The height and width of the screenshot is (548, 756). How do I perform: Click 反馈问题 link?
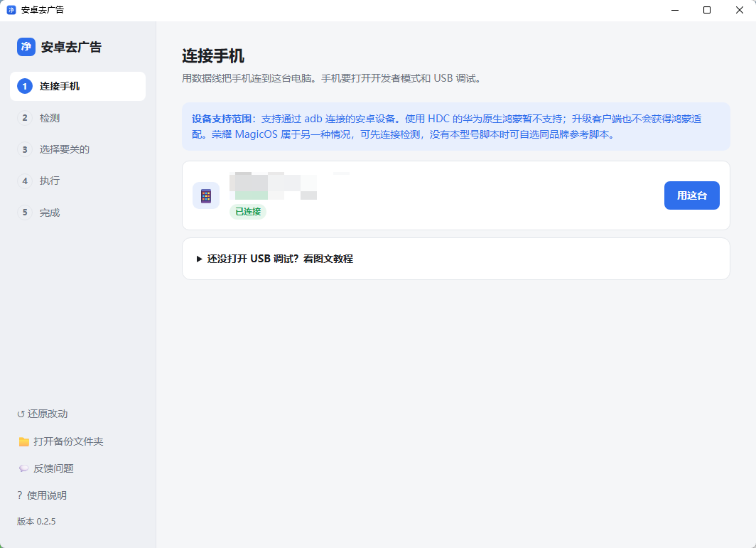[x=45, y=468]
